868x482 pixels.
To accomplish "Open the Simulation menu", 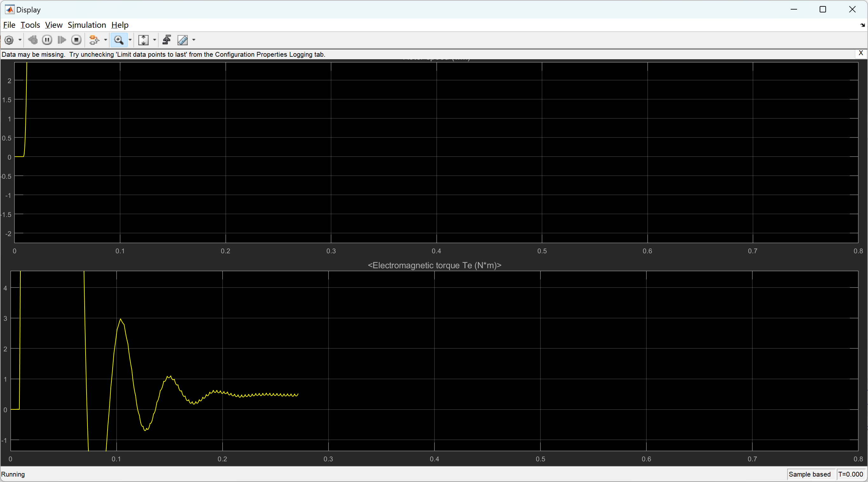I will click(x=87, y=25).
